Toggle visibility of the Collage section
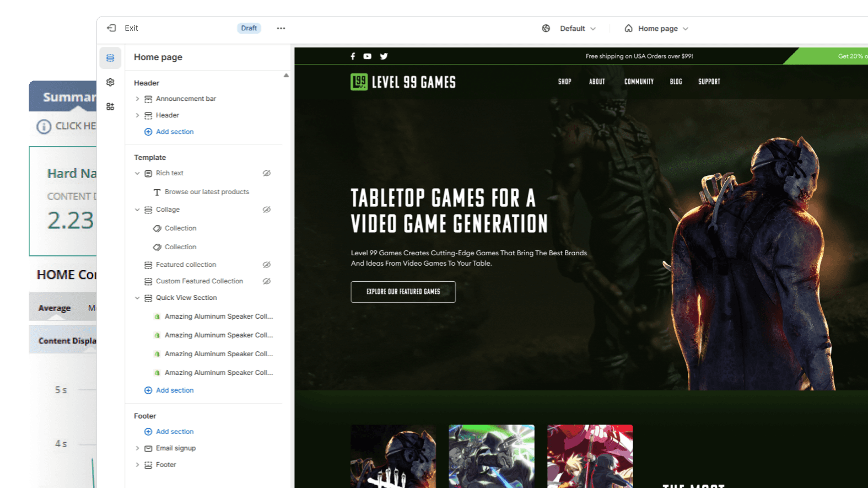 click(x=267, y=210)
